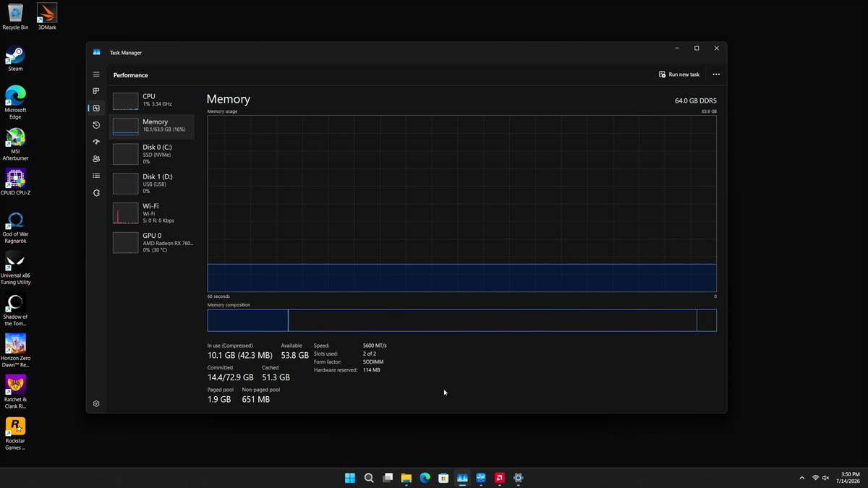Viewport: 868px width, 488px height.
Task: Open the Processes page icon in sidebar
Action: [96, 91]
